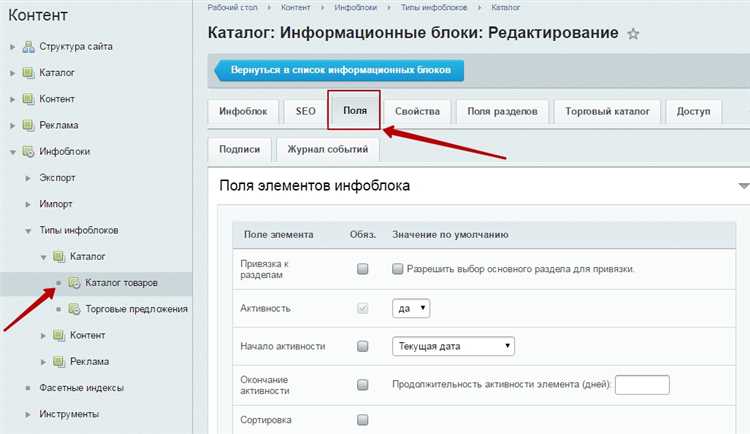Viewport: 750px width, 434px height.
Task: Open the Текущая дата dropdown
Action: (453, 346)
